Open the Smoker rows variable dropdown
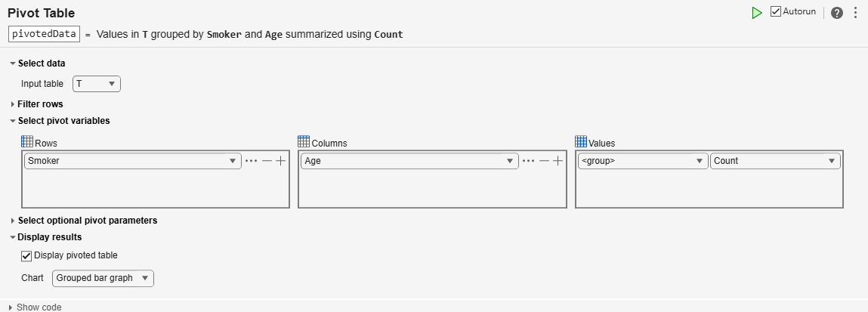868x312 pixels. coord(132,161)
